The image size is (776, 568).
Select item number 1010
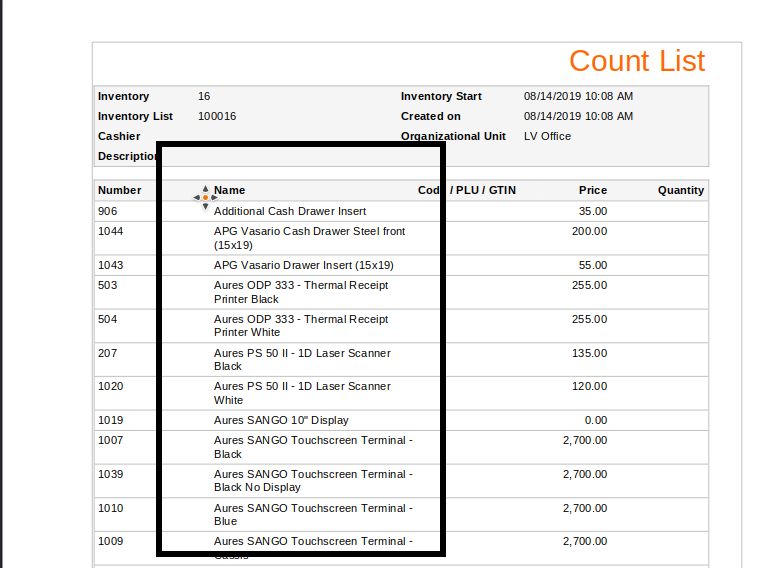110,508
